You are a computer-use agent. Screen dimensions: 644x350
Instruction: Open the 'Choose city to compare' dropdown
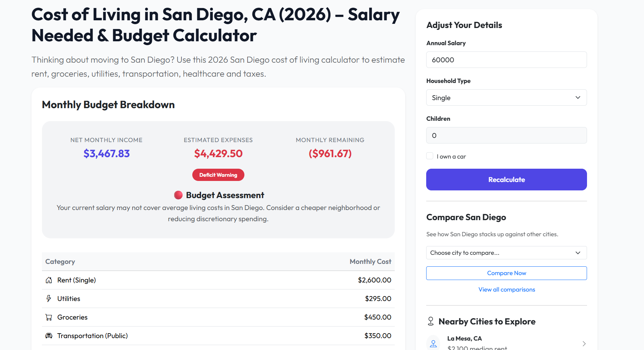click(506, 252)
